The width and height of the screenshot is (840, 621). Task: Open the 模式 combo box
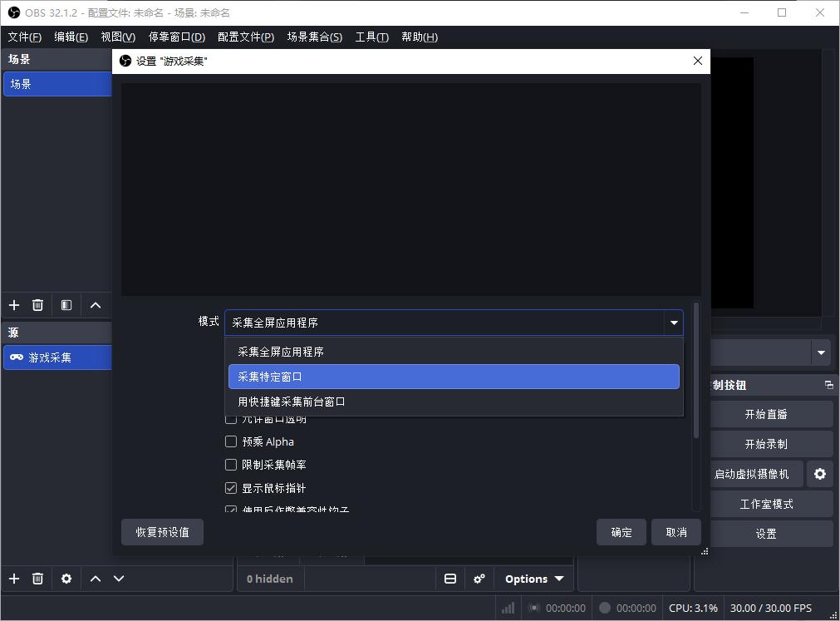[454, 323]
